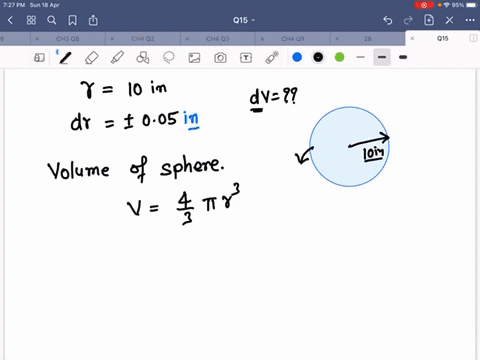
Task: Open the camera tool
Action: click(x=220, y=58)
